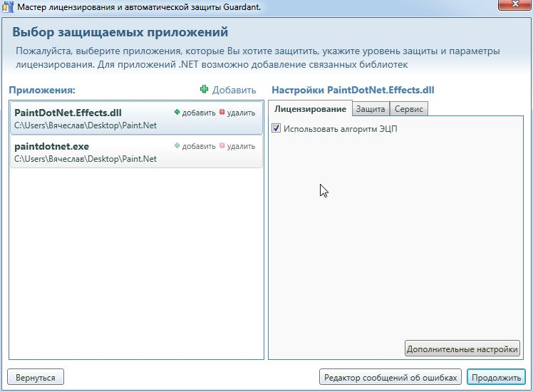Click red удалить icon for PaintDotNet.Effects.dll
This screenshot has height=392, width=533.
coord(222,113)
